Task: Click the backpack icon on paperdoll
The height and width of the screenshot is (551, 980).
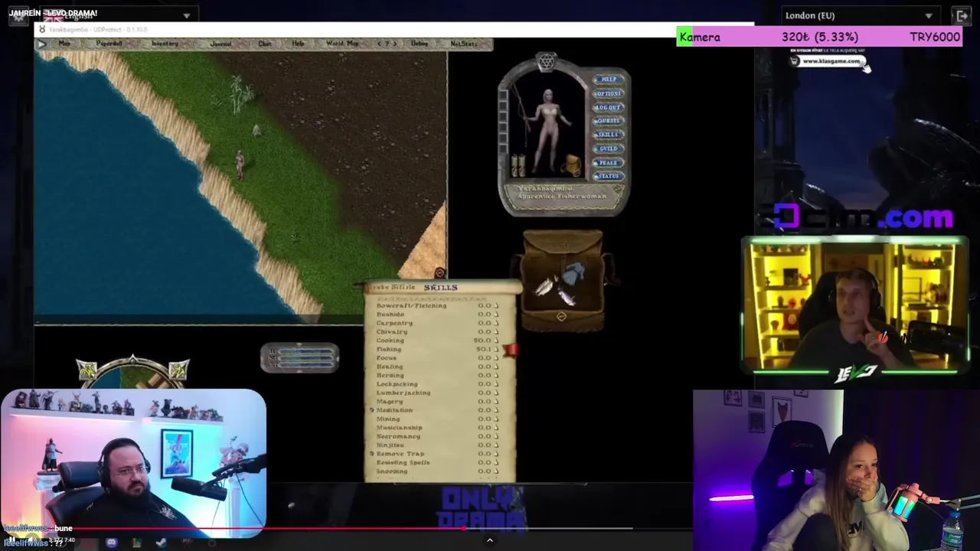Action: pyautogui.click(x=573, y=165)
